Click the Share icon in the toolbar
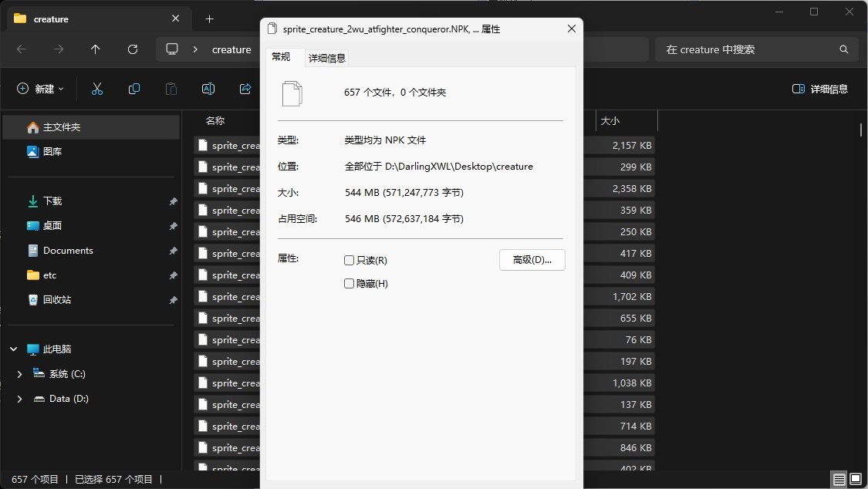This screenshot has height=489, width=868. 245,89
